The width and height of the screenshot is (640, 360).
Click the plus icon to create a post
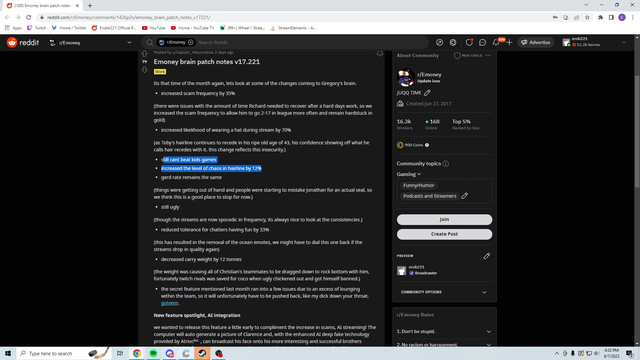509,42
